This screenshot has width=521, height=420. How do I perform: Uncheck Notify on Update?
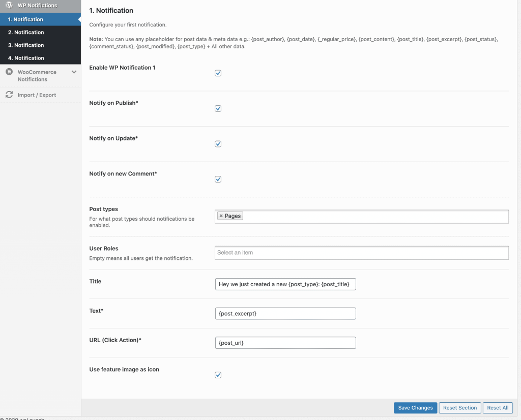point(218,144)
